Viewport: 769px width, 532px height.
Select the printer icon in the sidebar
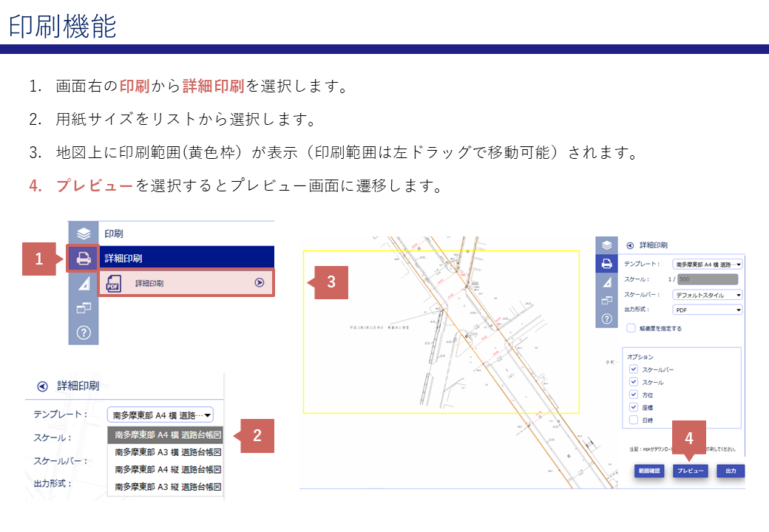[x=83, y=257]
